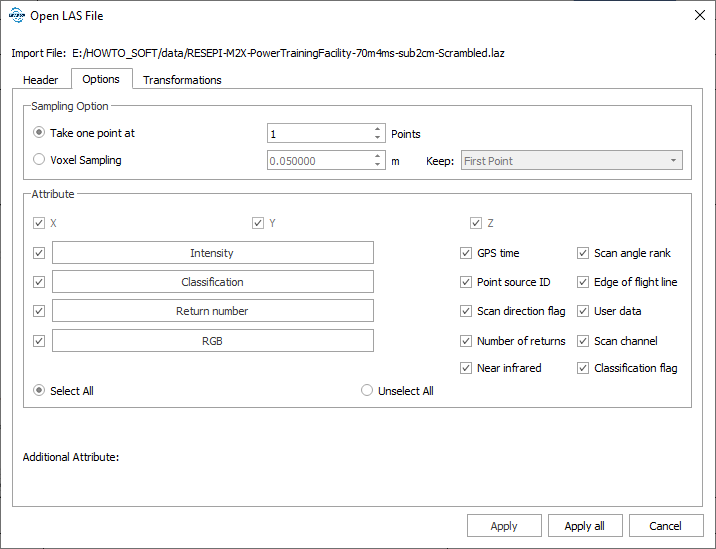Screen dimensions: 716x549
Task: Click the Classification attribute button
Action: tap(212, 282)
